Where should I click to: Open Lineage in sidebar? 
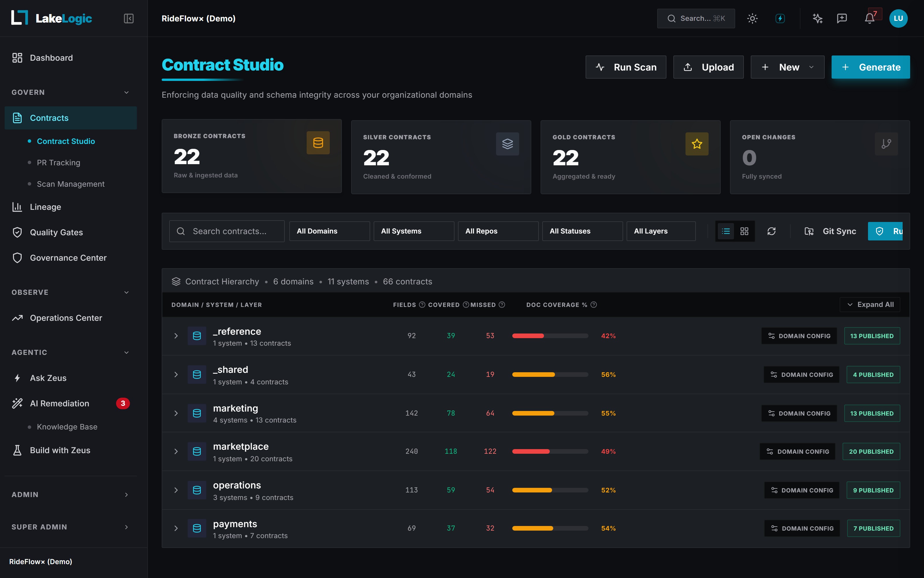coord(71,207)
